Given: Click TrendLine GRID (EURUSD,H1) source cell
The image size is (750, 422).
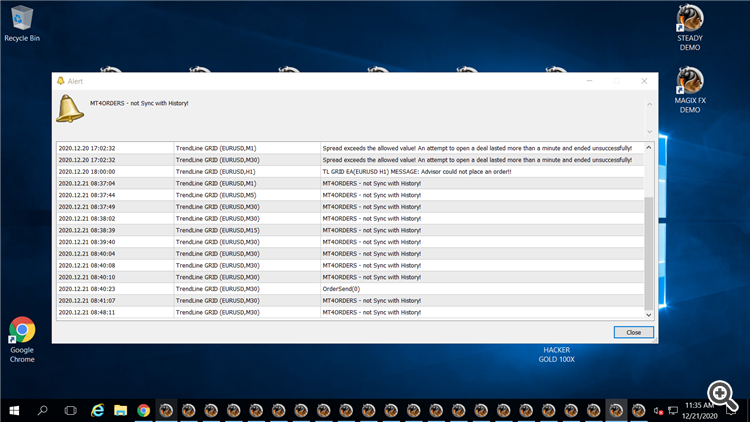Looking at the screenshot, I should [x=247, y=171].
